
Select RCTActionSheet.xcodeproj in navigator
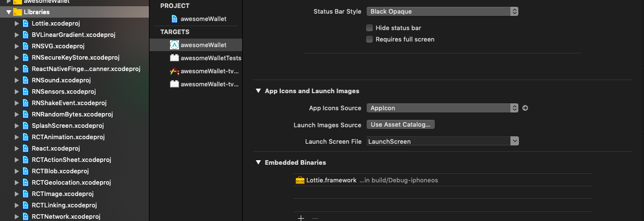click(74, 160)
